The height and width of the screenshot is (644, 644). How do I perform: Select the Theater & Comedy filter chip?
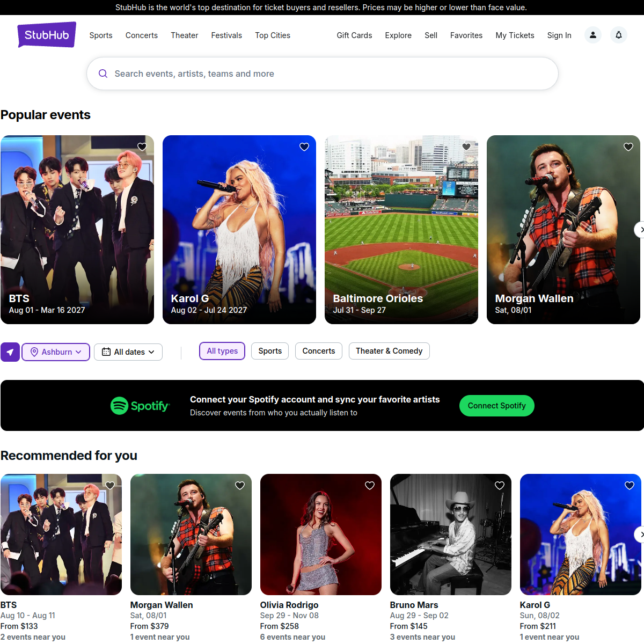coord(389,351)
